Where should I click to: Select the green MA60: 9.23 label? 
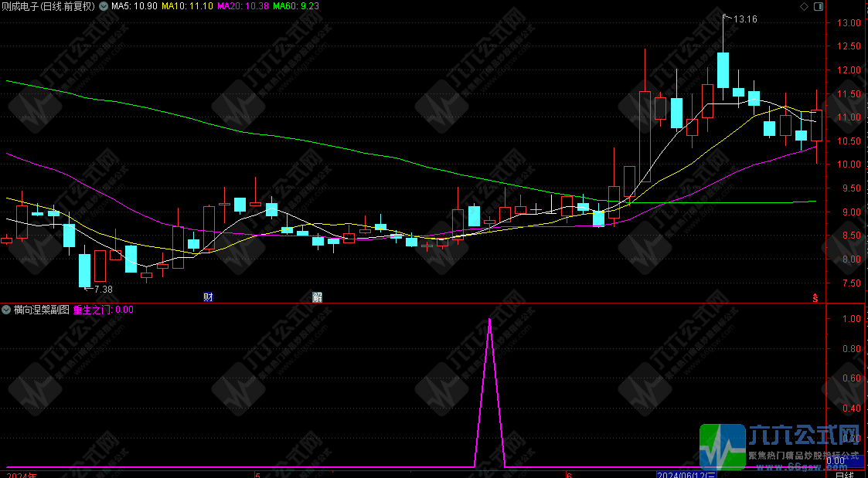(x=298, y=6)
